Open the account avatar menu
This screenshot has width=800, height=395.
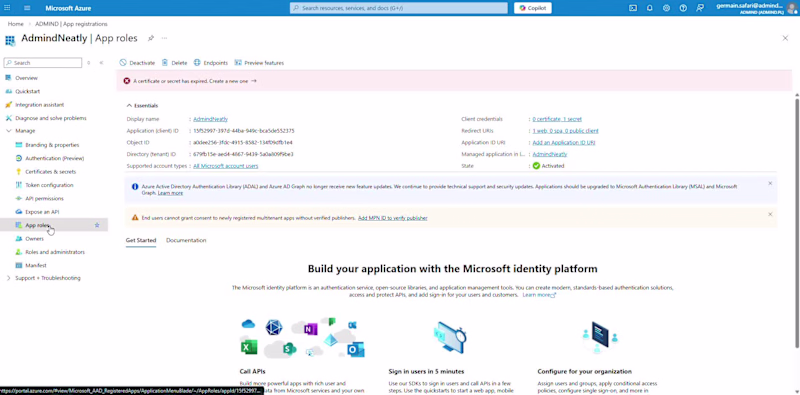pyautogui.click(x=791, y=8)
